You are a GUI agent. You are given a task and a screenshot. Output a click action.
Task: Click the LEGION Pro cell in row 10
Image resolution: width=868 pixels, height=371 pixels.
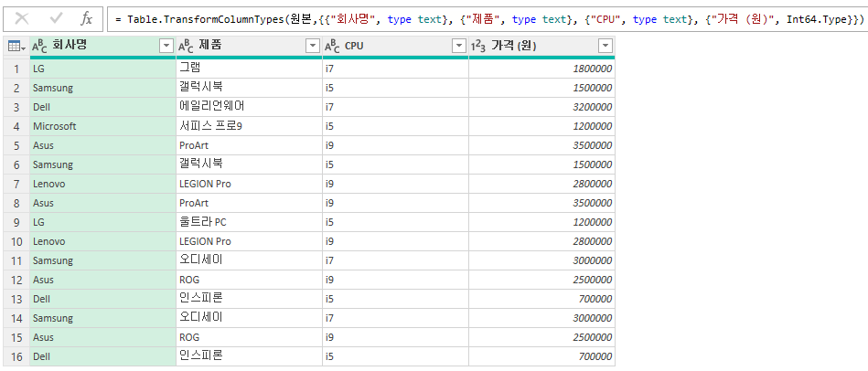click(x=249, y=241)
